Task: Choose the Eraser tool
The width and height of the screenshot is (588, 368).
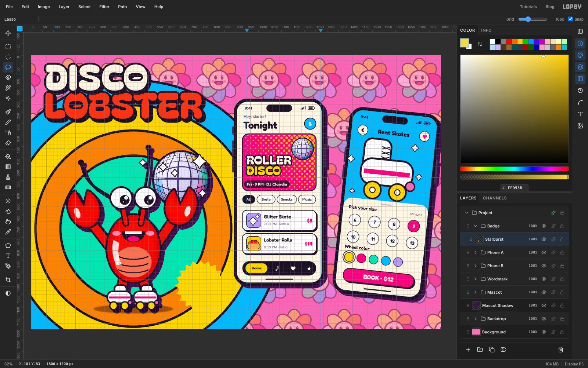Action: pyautogui.click(x=8, y=143)
